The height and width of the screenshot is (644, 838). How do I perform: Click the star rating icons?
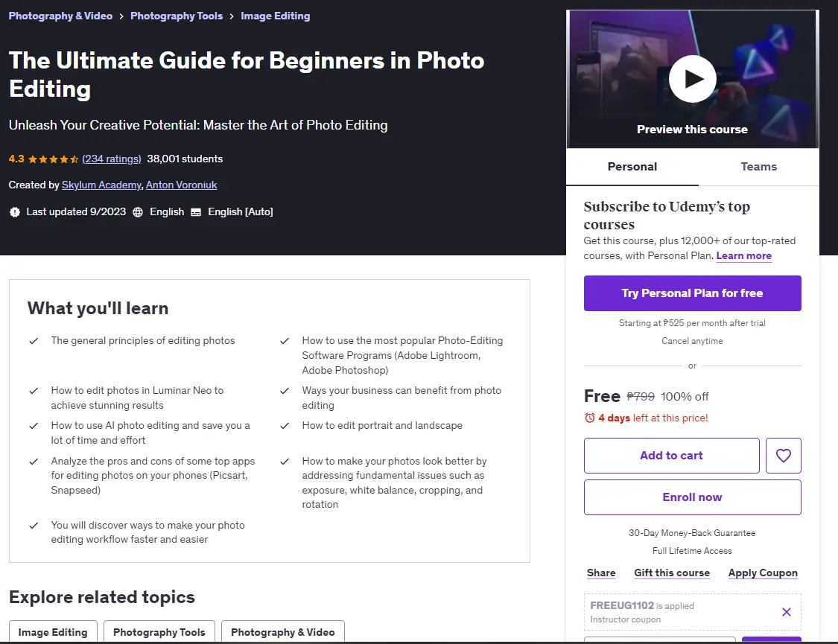[x=54, y=159]
